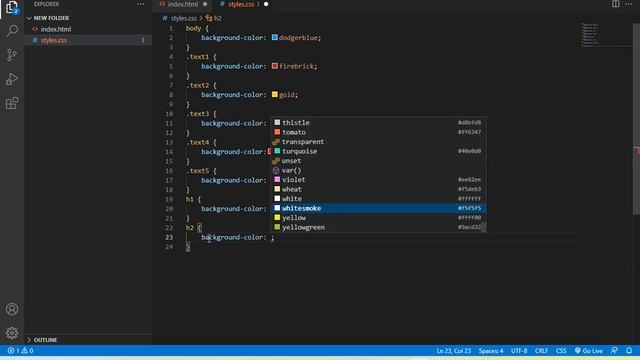
Task: Open the Explorer view in activity bar
Action: pyautogui.click(x=12, y=7)
